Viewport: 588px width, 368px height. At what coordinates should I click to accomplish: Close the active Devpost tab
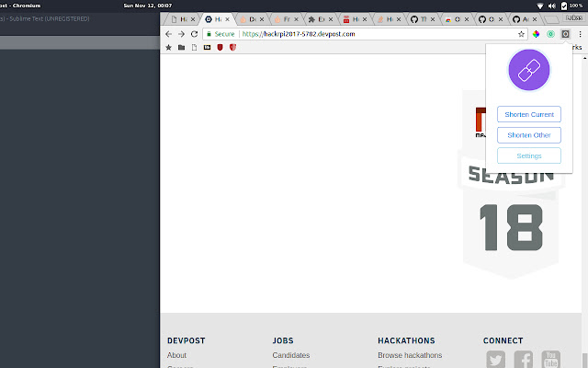coord(227,19)
